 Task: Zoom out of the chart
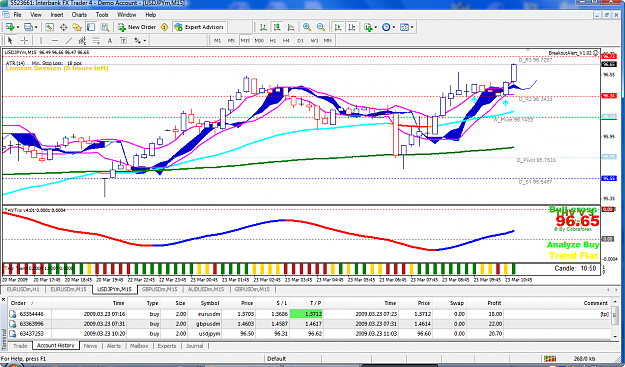point(320,27)
